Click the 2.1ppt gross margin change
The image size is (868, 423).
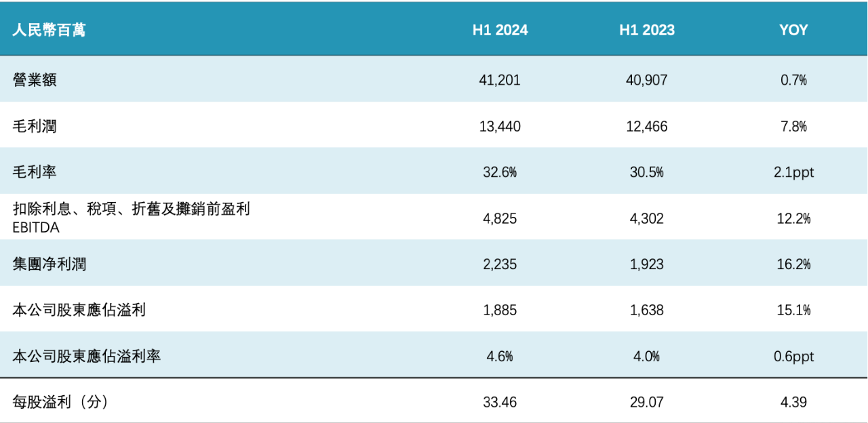click(793, 172)
